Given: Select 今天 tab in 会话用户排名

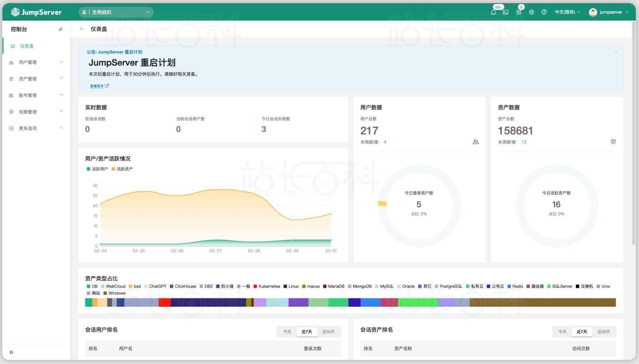Looking at the screenshot, I should pyautogui.click(x=287, y=332).
